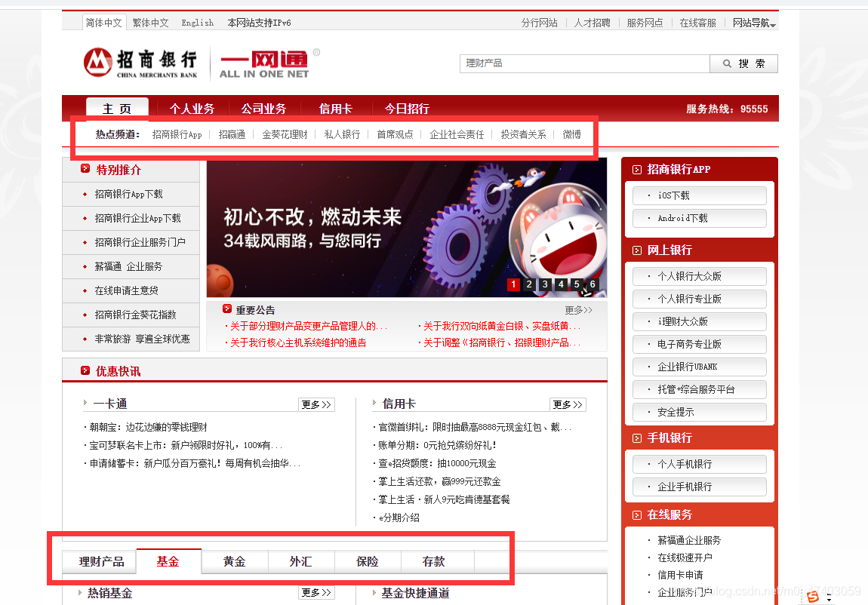Switch to 保险 tab
Viewport: 868px width, 605px height.
[x=368, y=562]
